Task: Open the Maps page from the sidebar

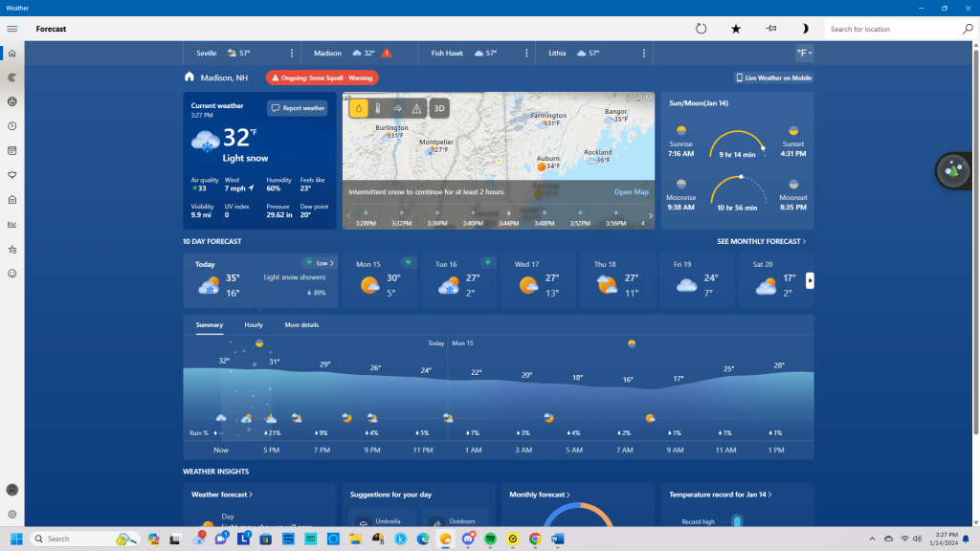Action: tap(12, 77)
